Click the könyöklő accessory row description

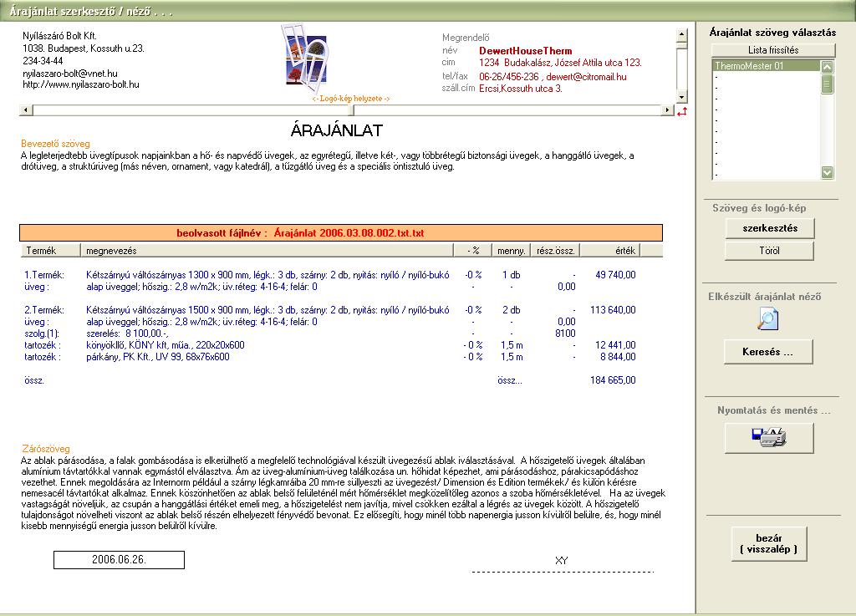click(166, 345)
